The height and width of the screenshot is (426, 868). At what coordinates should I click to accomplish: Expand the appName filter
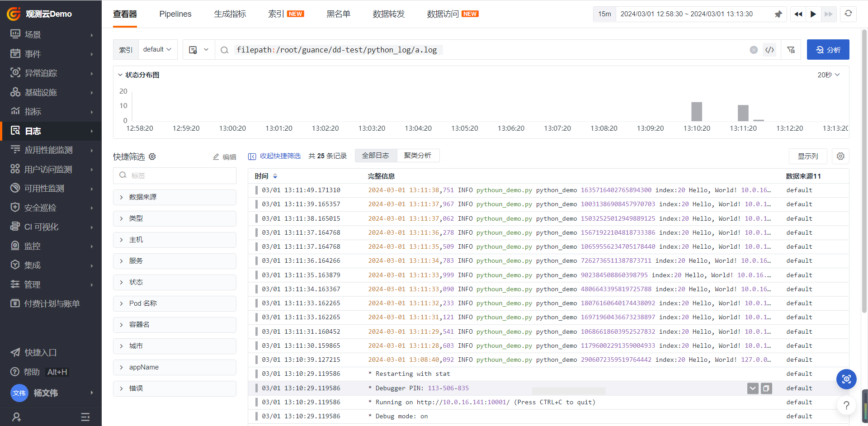pos(175,367)
